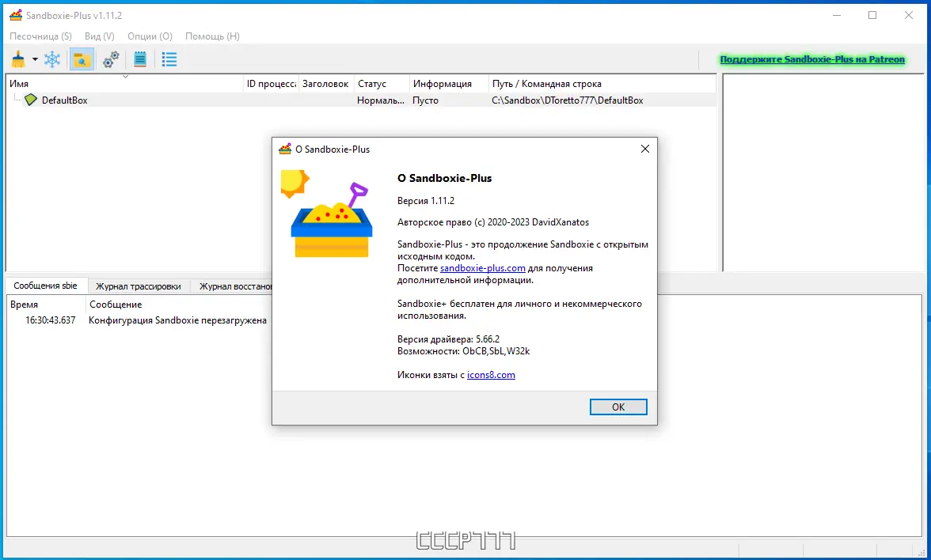The height and width of the screenshot is (560, 931).
Task: Maximize the Sandboxie-Plus main window
Action: coord(872,15)
